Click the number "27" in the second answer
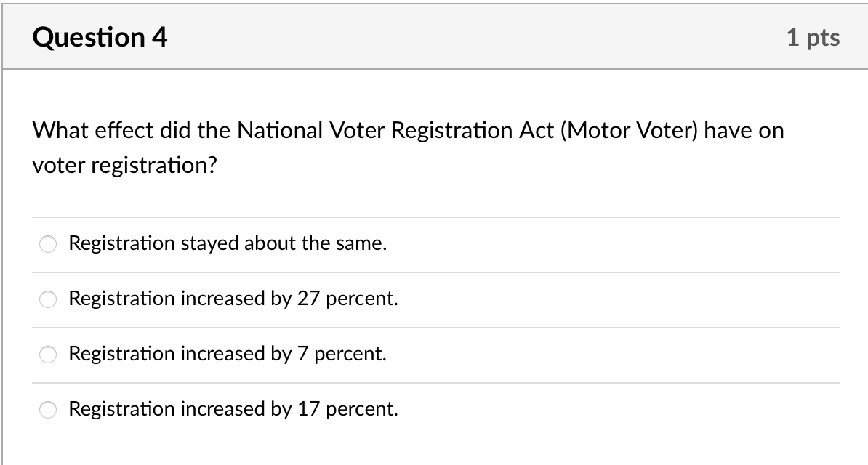The width and height of the screenshot is (868, 465). (309, 299)
